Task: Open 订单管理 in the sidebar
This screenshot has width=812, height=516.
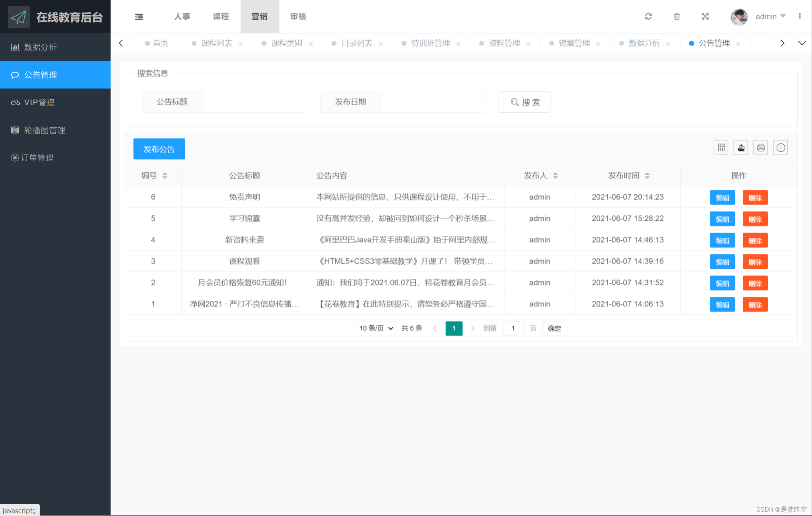Action: (55, 158)
